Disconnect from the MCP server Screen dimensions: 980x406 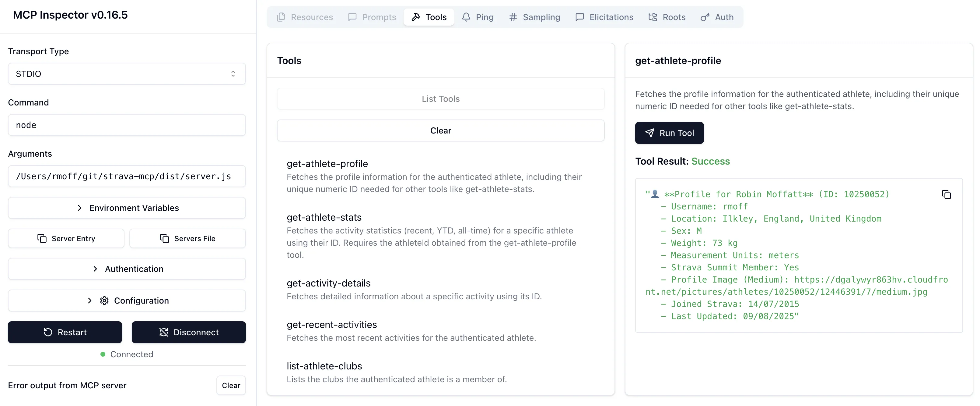pyautogui.click(x=188, y=332)
